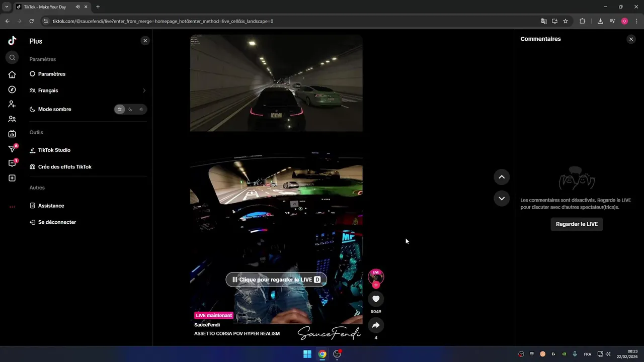Viewport: 644px width, 362px height.
Task: Close the Commentaires panel
Action: (x=631, y=39)
